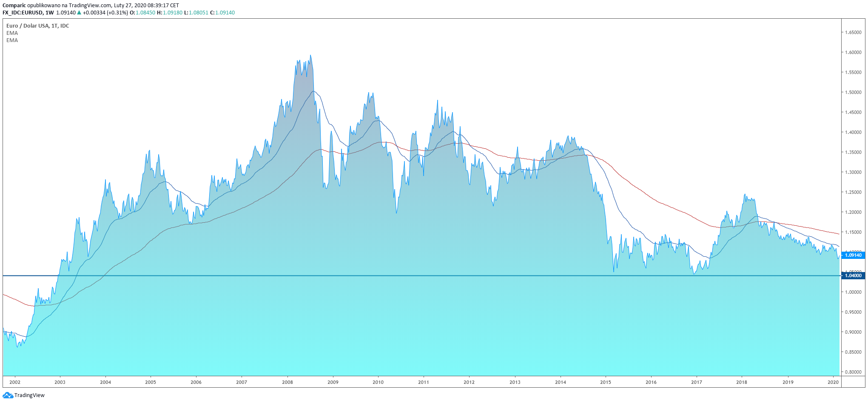868x403 pixels.
Task: Click the 2018 year label on time axis
Action: point(742,382)
